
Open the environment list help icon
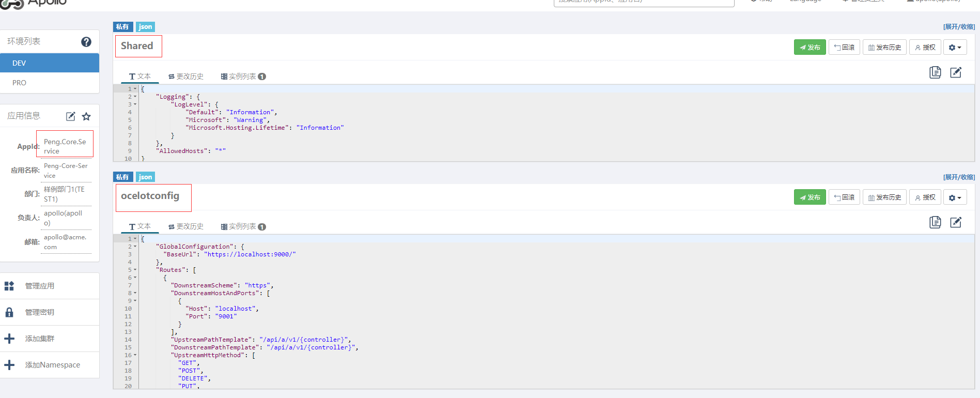coord(86,42)
